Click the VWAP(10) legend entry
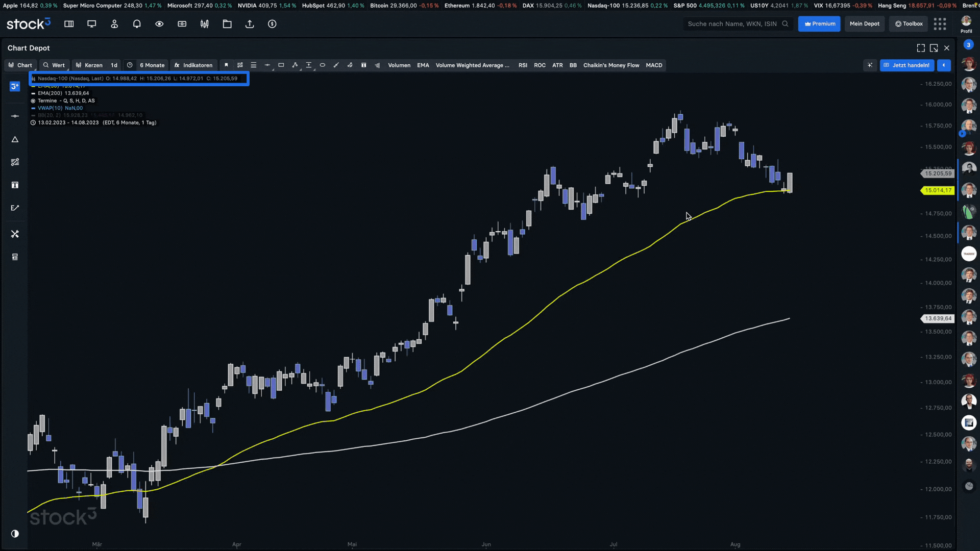Image resolution: width=980 pixels, height=551 pixels. tap(57, 108)
